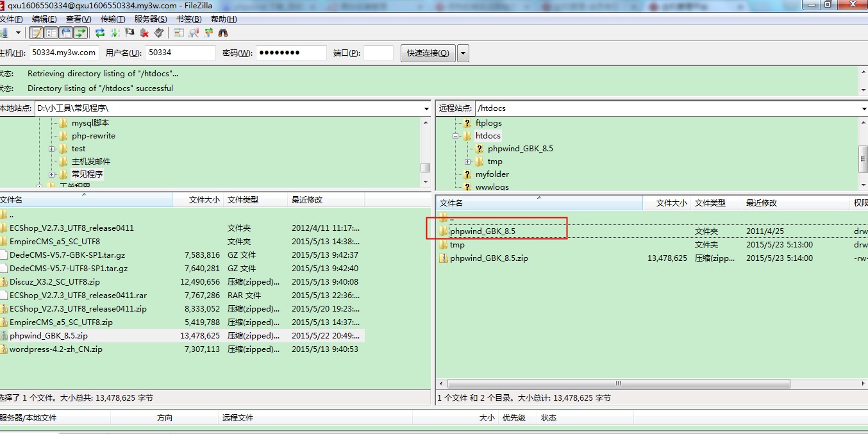Select remote tmp folder icon in list
The height and width of the screenshot is (434, 868).
444,245
